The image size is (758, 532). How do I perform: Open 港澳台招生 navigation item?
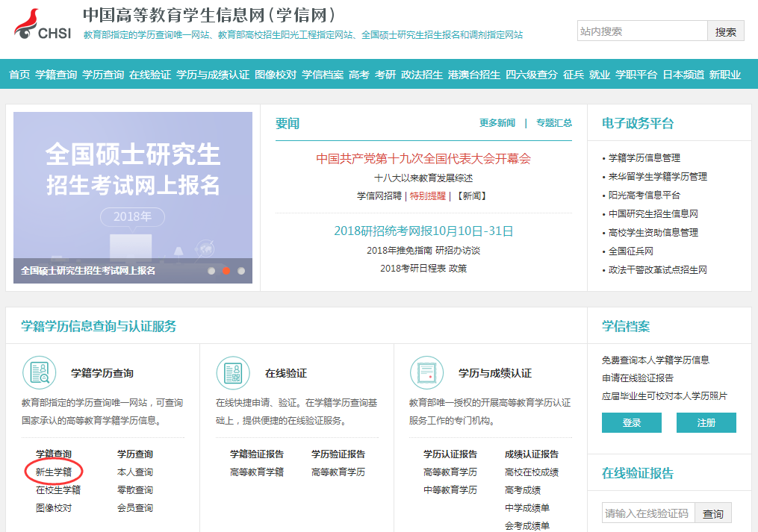click(x=474, y=75)
